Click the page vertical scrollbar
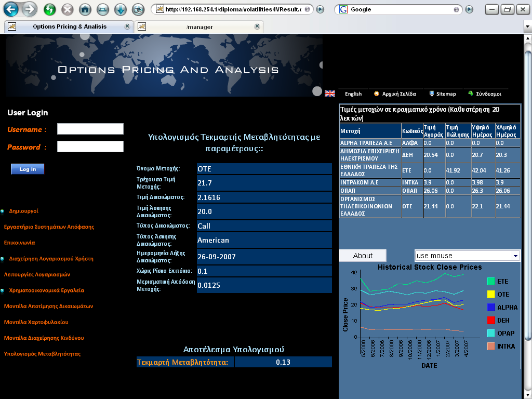 click(528, 195)
